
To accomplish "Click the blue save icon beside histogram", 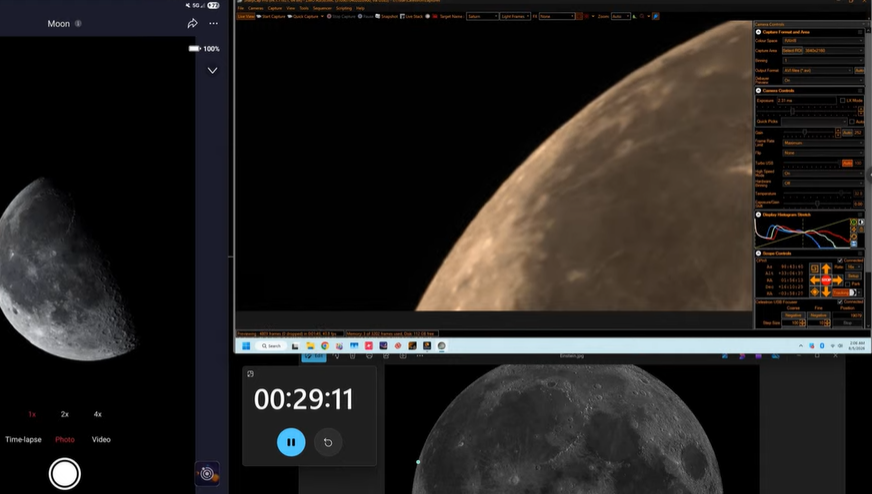I will tap(854, 244).
